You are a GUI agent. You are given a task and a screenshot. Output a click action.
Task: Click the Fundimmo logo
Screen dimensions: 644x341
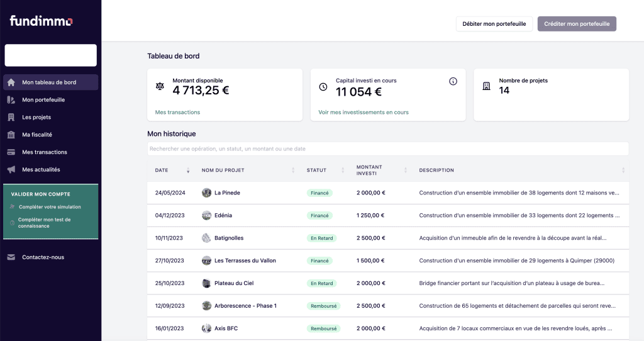[42, 21]
